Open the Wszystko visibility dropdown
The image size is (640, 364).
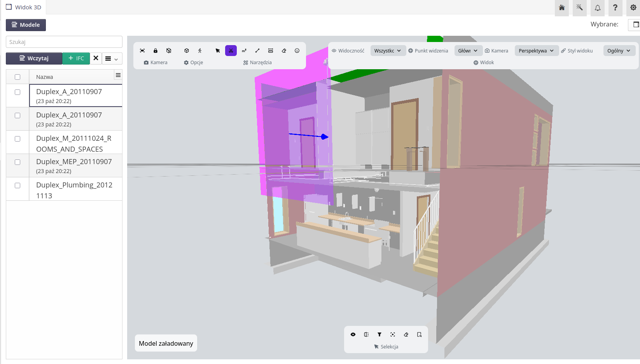click(x=387, y=51)
